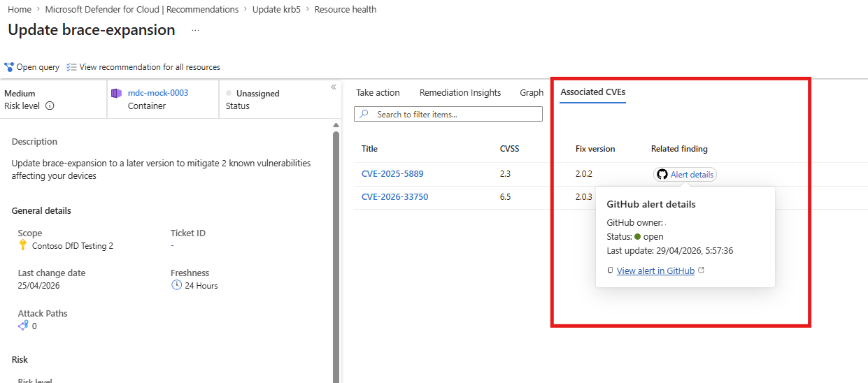Click the copy icon beside View alert in GitHub
Image resolution: width=868 pixels, height=383 pixels.
pos(611,270)
